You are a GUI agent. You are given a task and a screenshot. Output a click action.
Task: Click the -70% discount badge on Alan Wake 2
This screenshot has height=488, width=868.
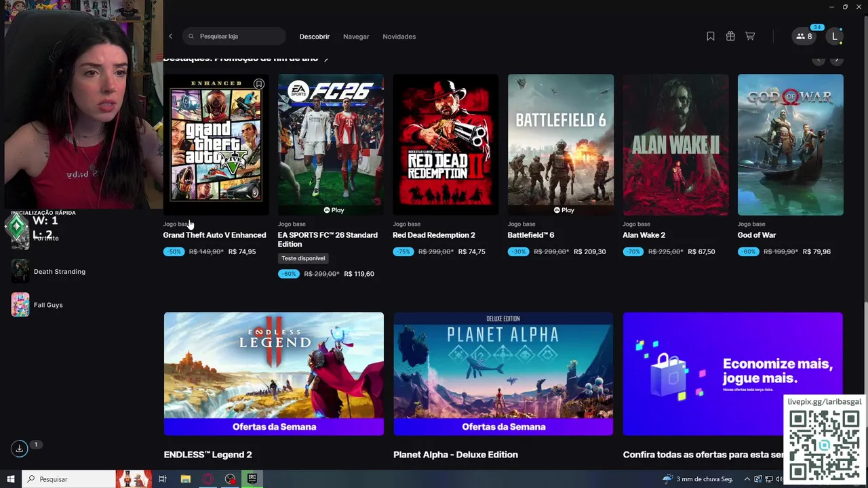point(633,251)
